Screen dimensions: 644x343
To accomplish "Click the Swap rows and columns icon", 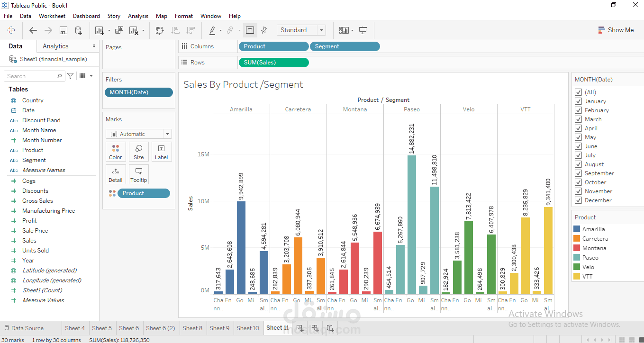I will tap(160, 30).
